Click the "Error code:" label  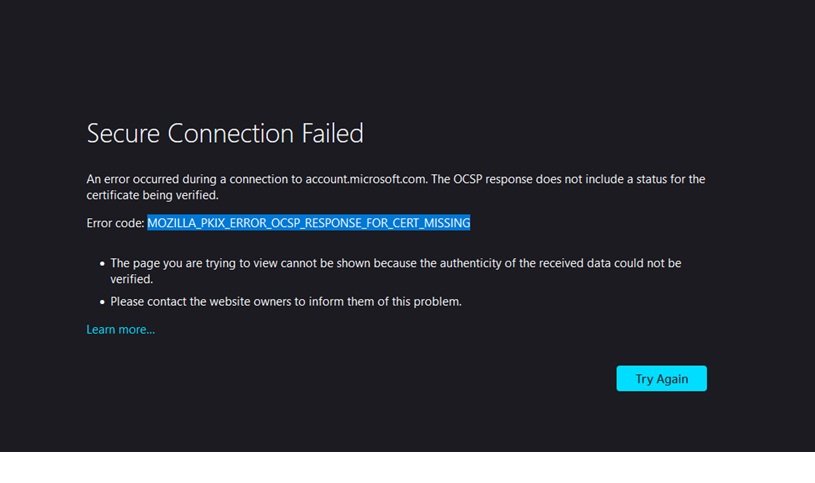pyautogui.click(x=116, y=223)
